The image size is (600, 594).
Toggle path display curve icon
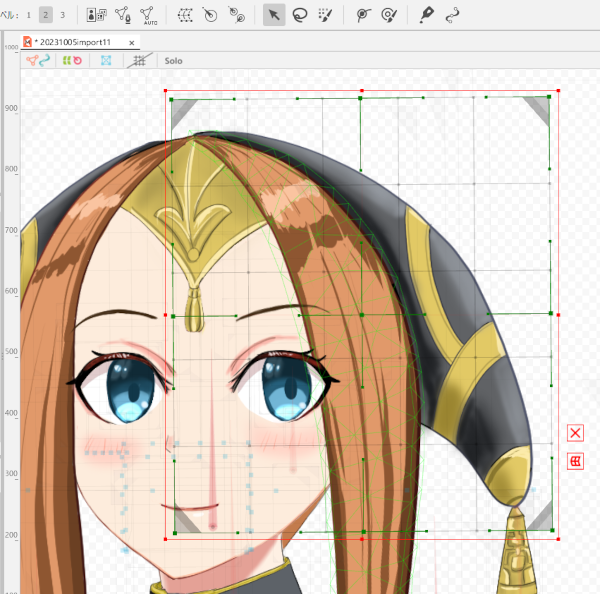(x=44, y=60)
